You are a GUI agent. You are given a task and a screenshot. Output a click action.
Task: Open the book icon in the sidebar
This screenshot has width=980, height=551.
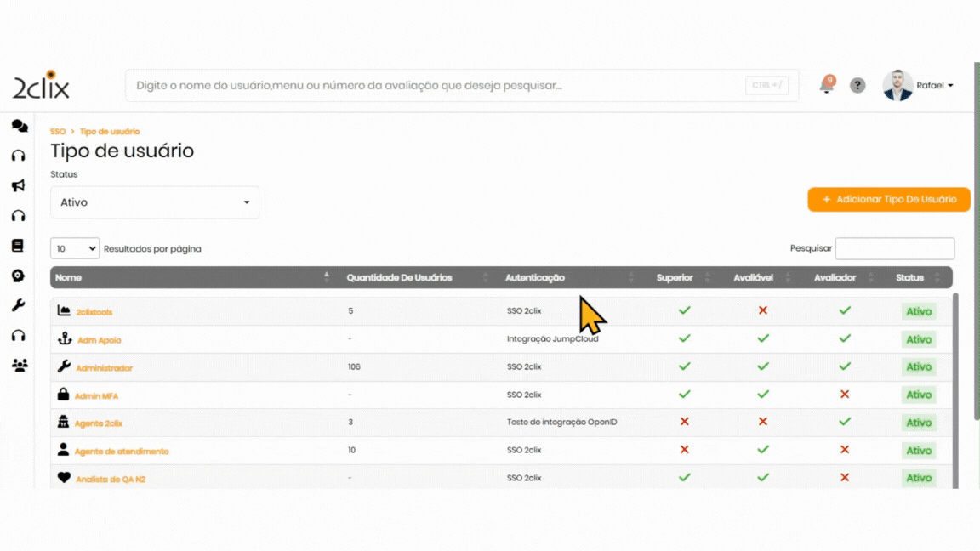pos(18,246)
